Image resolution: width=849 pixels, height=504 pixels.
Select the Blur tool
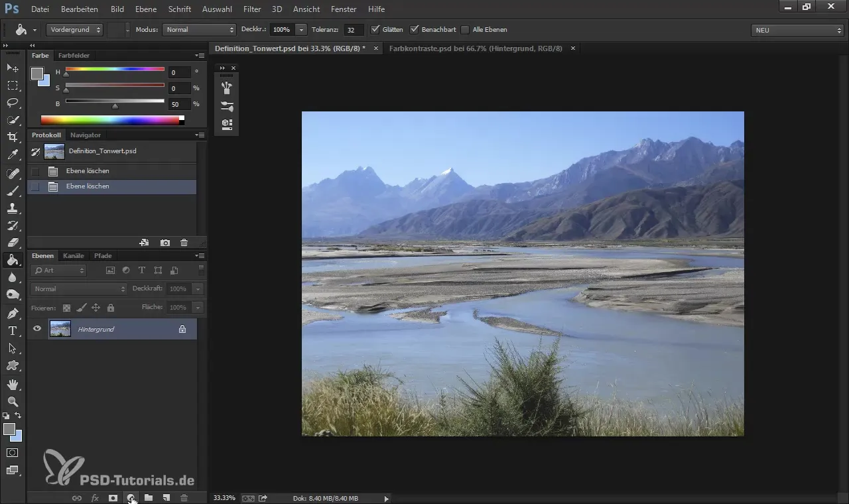pos(13,278)
